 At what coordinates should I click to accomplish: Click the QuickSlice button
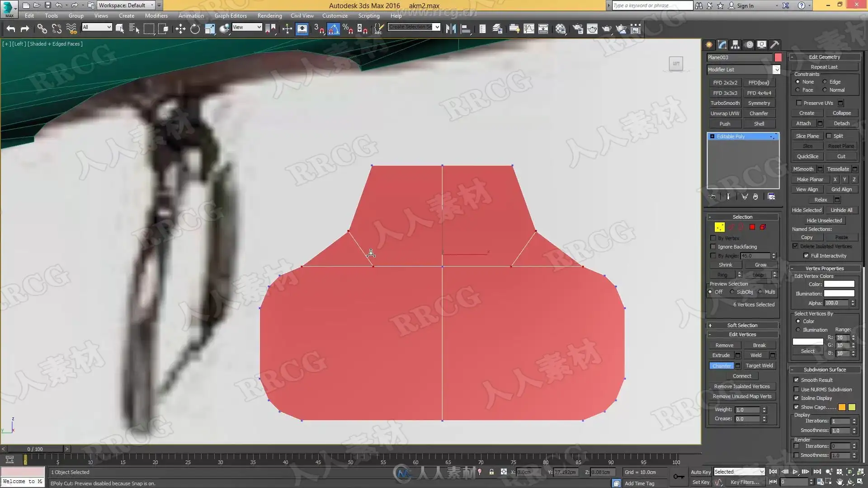pyautogui.click(x=807, y=156)
